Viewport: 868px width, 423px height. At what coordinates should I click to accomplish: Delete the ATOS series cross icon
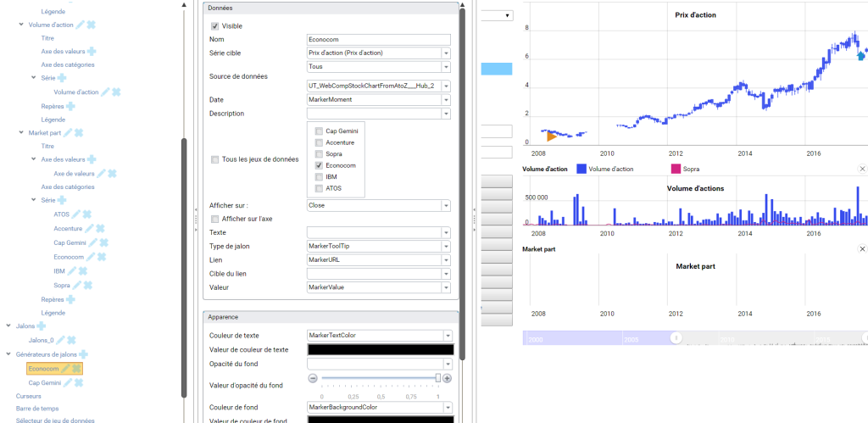coord(87,214)
